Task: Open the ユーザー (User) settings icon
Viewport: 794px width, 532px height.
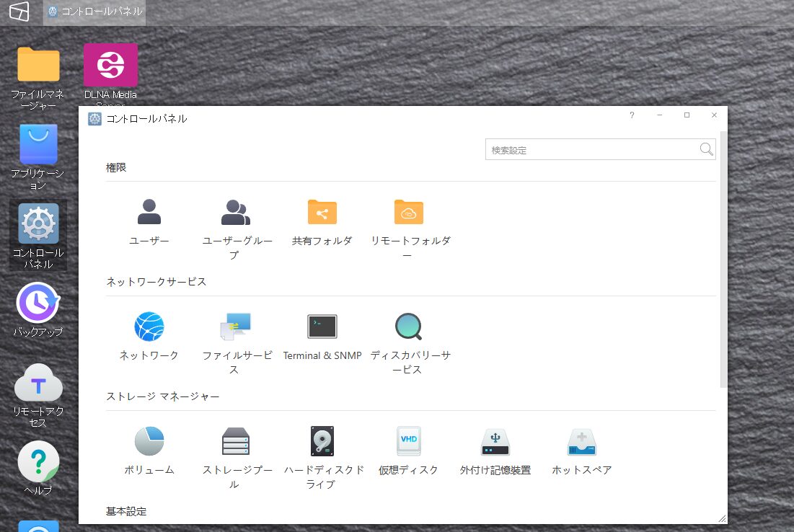Action: pyautogui.click(x=149, y=213)
